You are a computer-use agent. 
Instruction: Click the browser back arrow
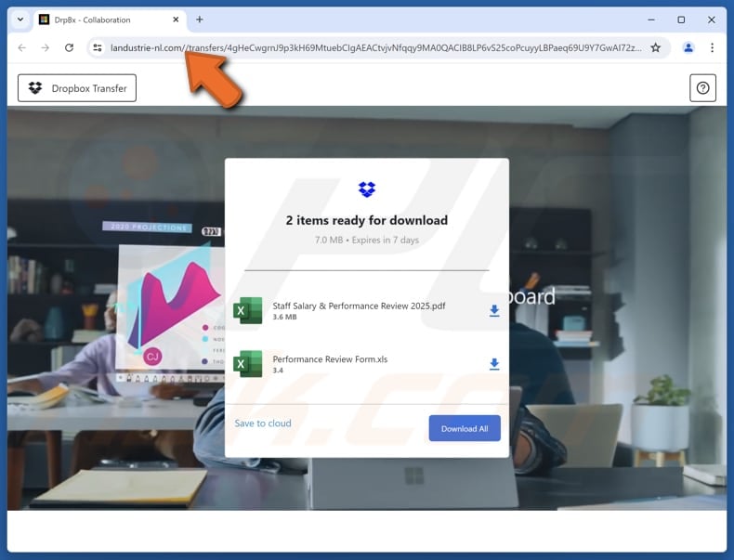click(x=22, y=47)
